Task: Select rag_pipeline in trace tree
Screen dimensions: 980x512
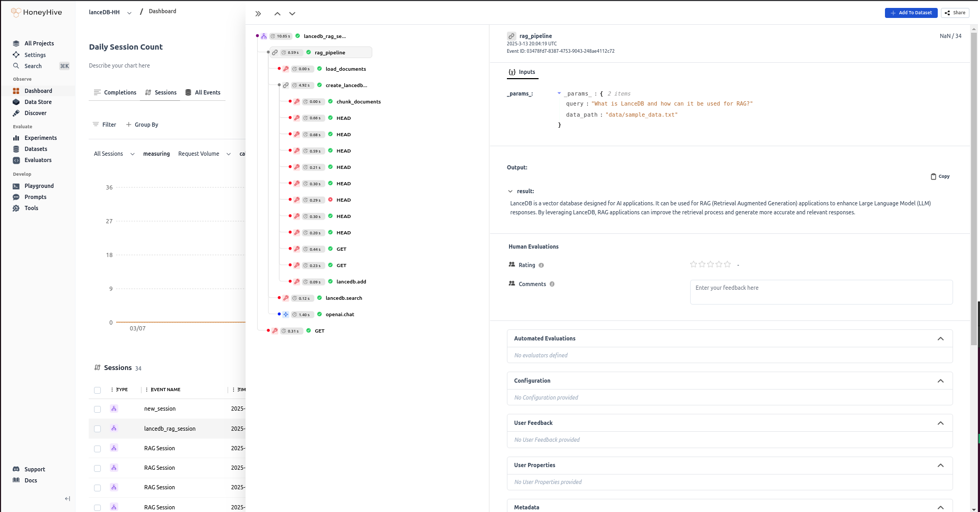Action: (321, 52)
